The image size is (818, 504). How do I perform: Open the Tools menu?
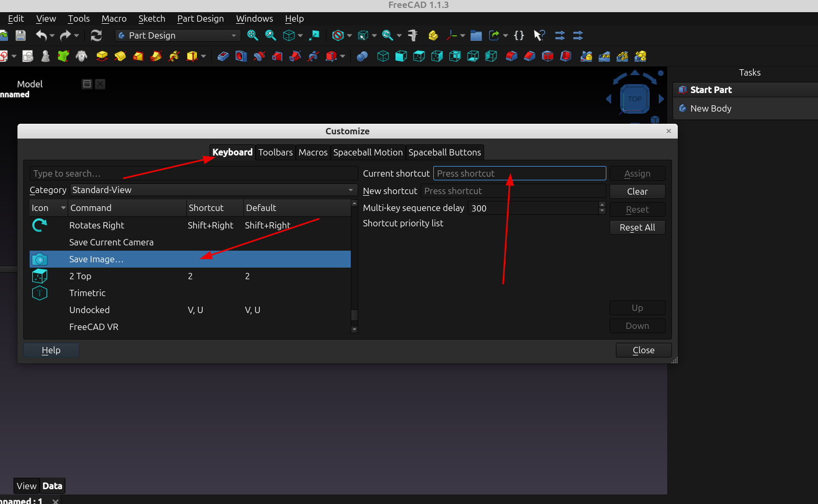(79, 19)
